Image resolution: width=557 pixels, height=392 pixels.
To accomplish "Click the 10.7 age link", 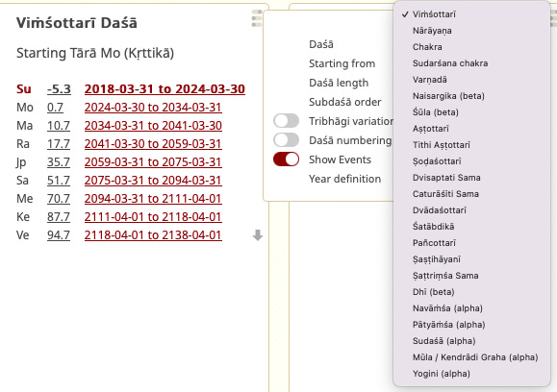I will [x=59, y=126].
